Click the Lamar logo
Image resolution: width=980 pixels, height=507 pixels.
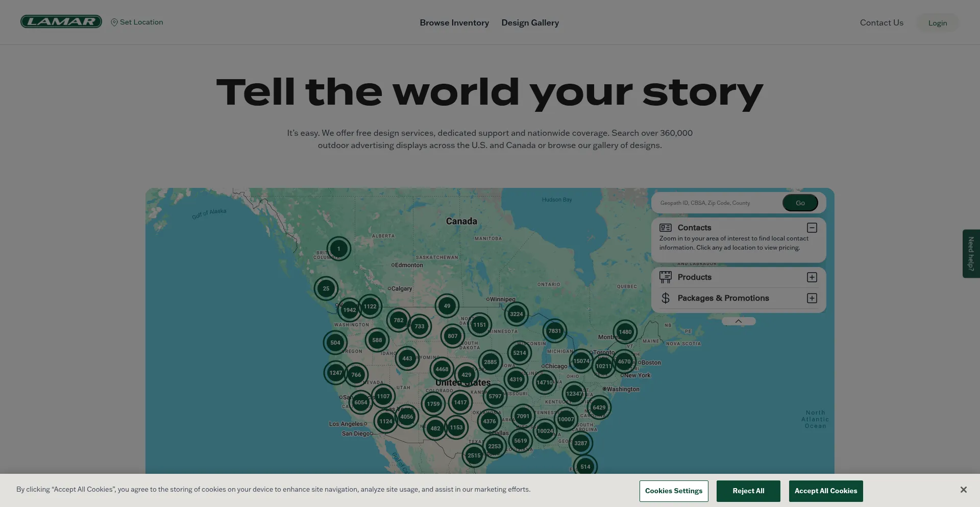coord(61,21)
